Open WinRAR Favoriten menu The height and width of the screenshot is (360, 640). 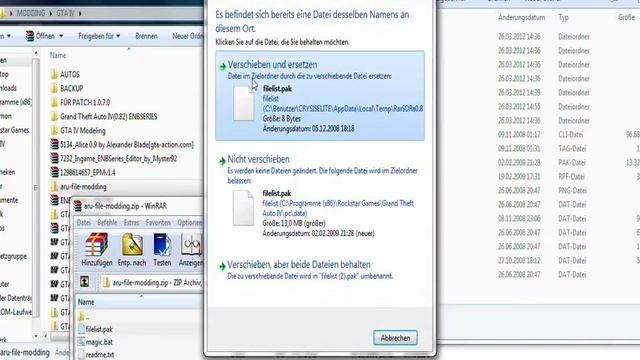(158, 223)
